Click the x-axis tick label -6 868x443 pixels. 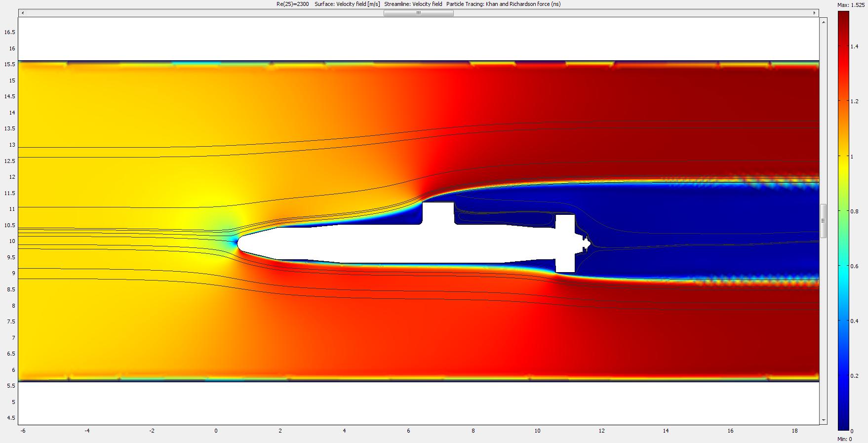[23, 431]
